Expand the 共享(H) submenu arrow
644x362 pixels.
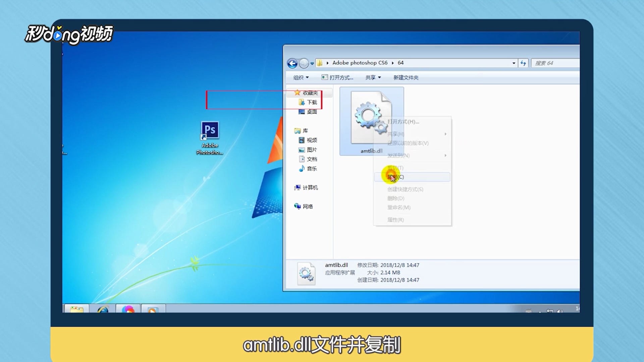point(445,134)
